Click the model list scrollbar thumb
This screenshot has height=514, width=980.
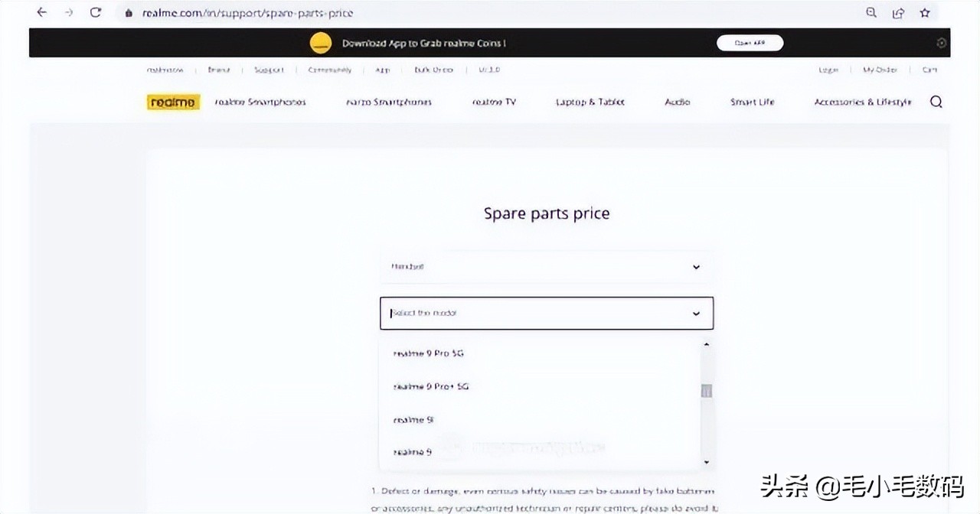pos(706,391)
